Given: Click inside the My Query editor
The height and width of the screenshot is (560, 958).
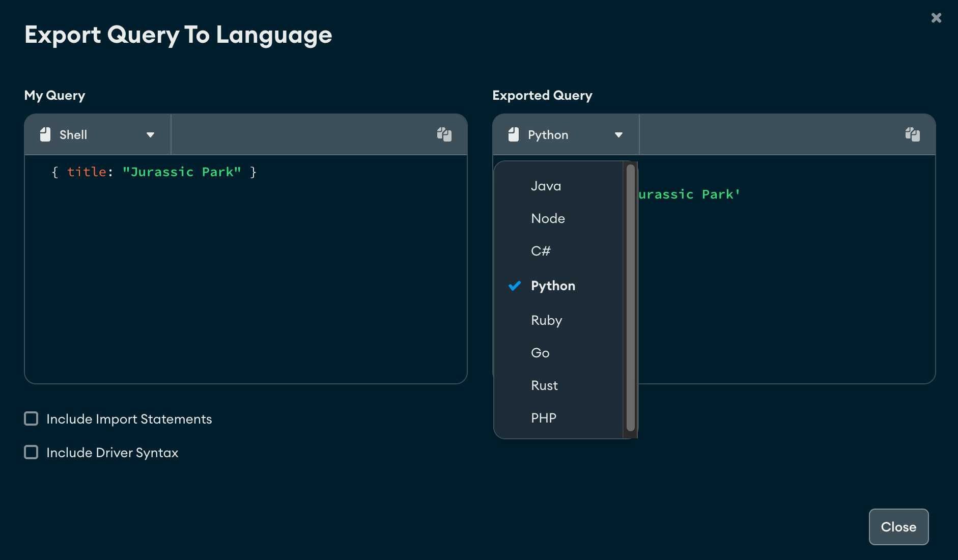Looking at the screenshot, I should point(244,265).
